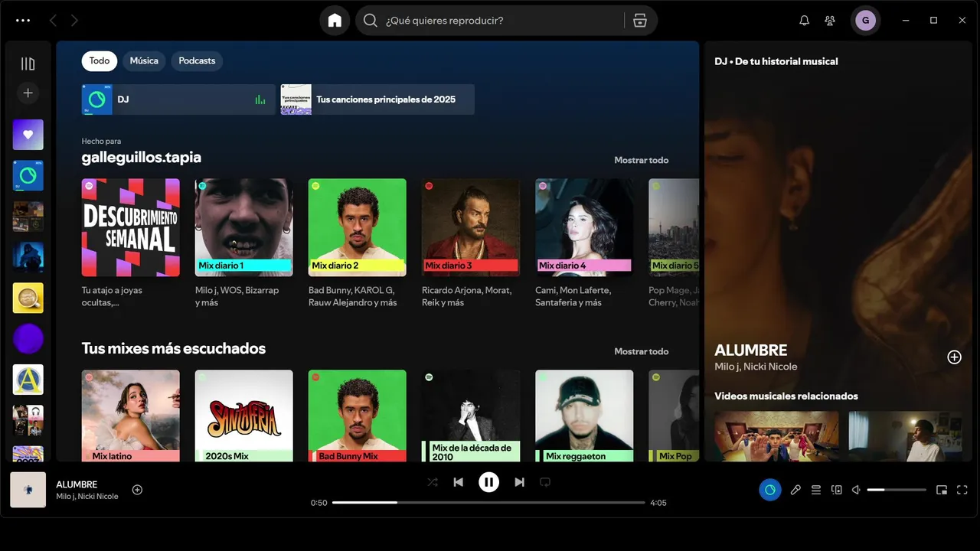Open the purple circle sidebar playlist

click(x=28, y=338)
